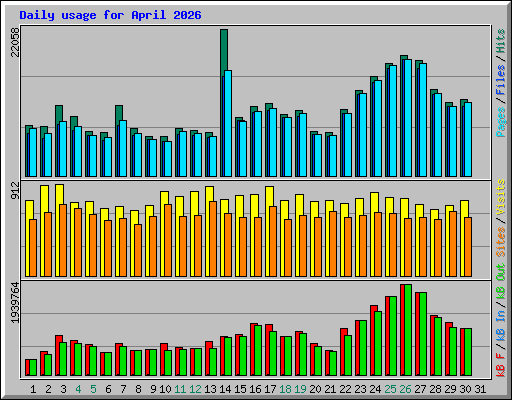Select the 1939764 value on the bottom axis
This screenshot has width=512, height=400.
click(x=15, y=303)
